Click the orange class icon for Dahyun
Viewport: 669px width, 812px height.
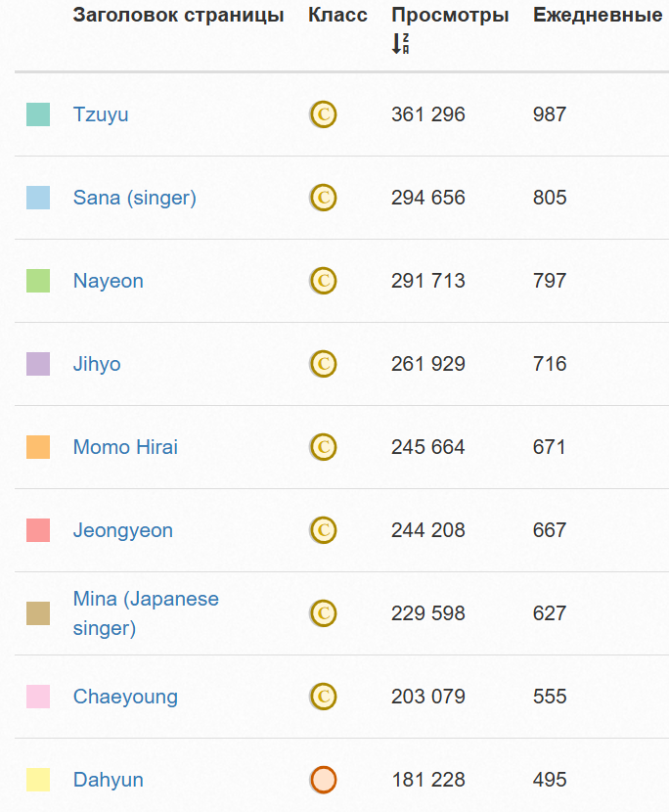323,780
